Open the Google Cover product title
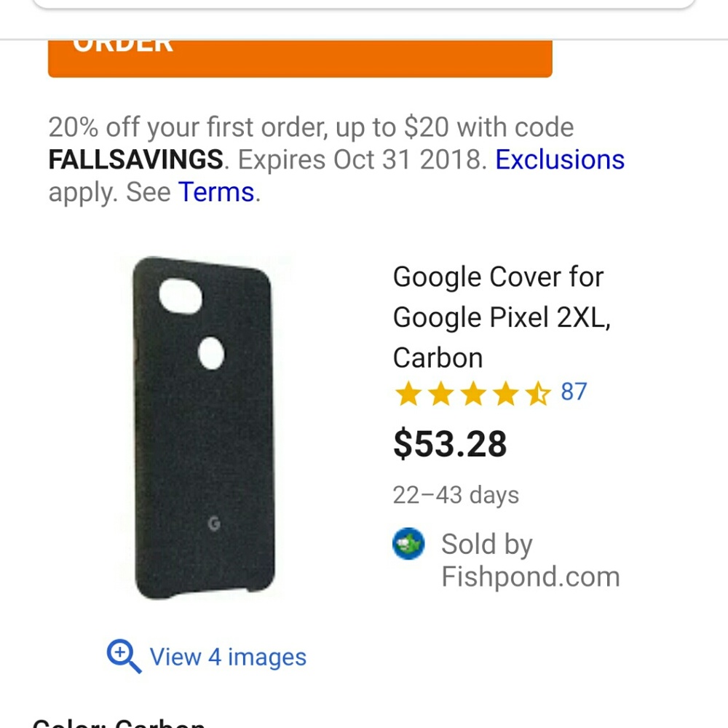The image size is (728, 728). pos(501,317)
